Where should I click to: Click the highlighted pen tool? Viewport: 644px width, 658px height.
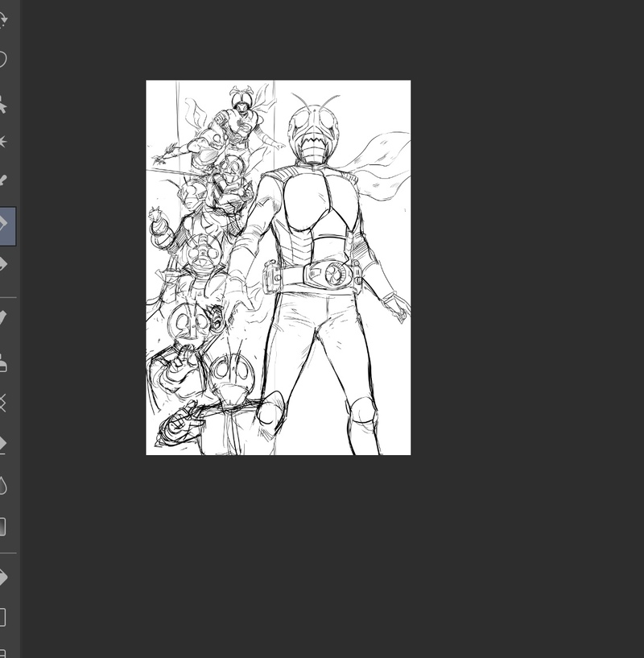coord(7,226)
